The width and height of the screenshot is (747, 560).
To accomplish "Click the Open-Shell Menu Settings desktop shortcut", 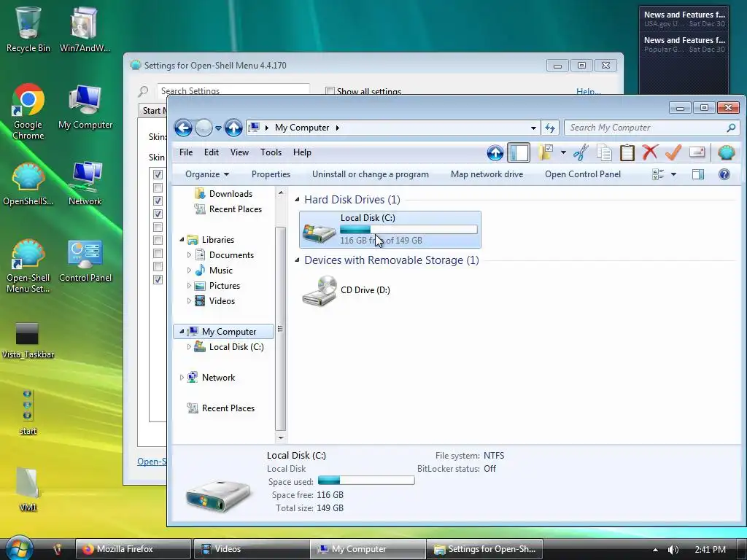I will (x=28, y=266).
